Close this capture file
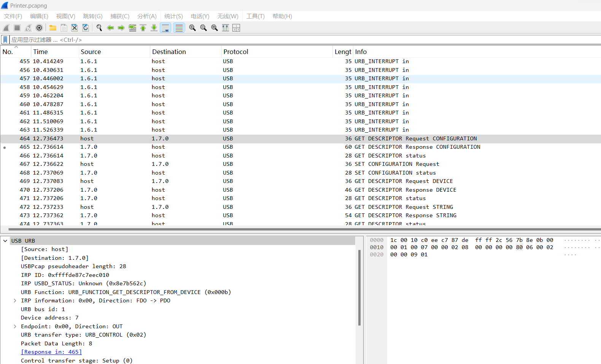This screenshot has width=601, height=364. tap(75, 28)
